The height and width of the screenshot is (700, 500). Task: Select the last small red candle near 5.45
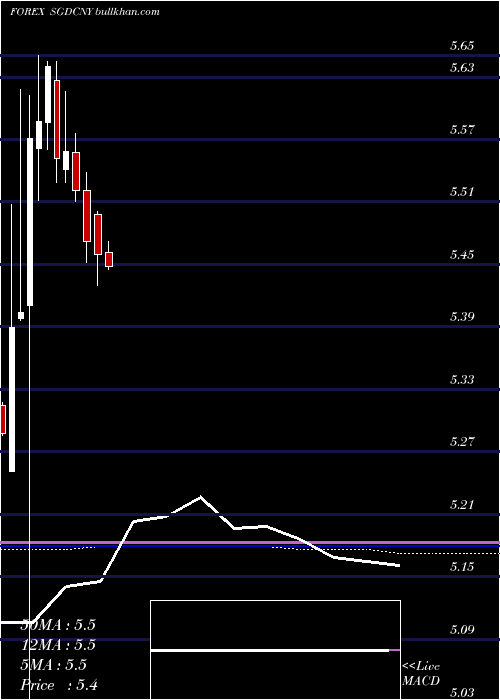pyautogui.click(x=109, y=259)
